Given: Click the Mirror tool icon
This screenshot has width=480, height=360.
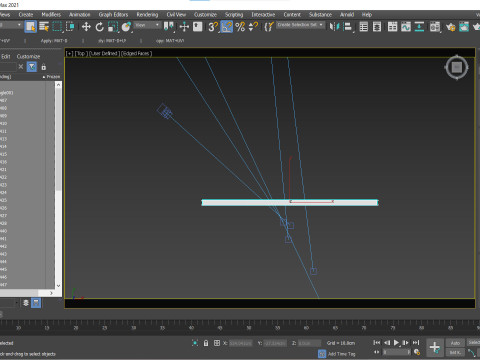Looking at the screenshot, I should coord(334,27).
